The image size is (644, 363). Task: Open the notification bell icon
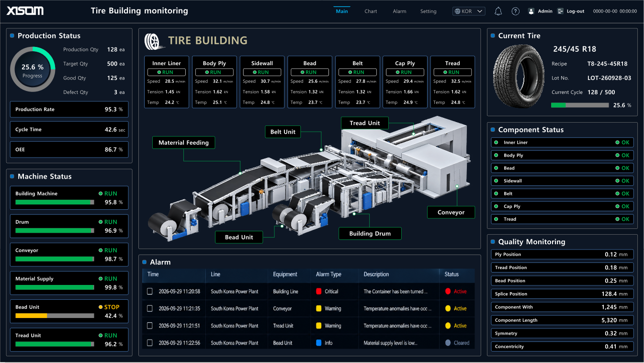(x=498, y=11)
